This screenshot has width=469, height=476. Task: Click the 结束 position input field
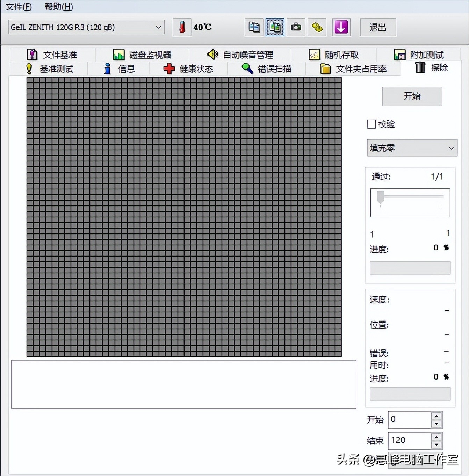[x=410, y=441]
